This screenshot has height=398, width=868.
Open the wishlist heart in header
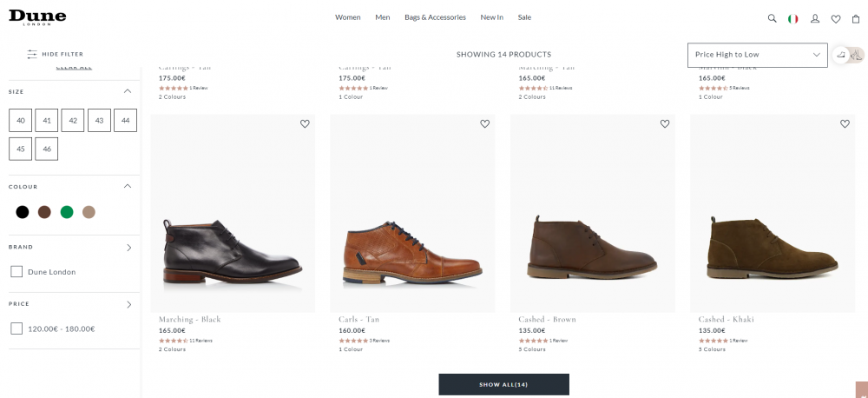pos(836,18)
